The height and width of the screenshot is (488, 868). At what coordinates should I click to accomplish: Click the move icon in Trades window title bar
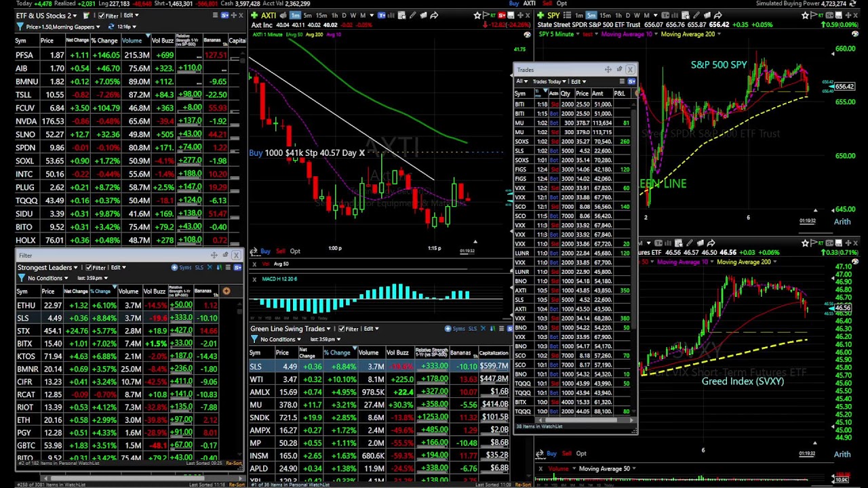click(x=608, y=69)
